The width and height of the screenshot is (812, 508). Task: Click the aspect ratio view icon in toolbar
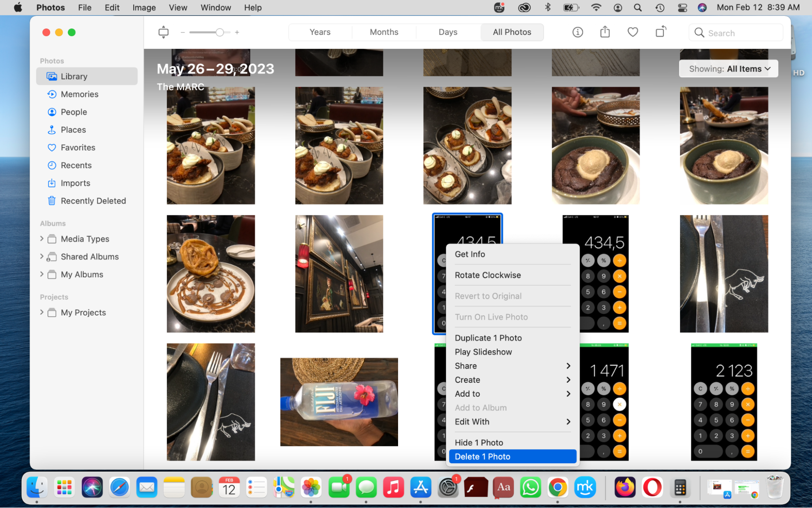pos(163,32)
